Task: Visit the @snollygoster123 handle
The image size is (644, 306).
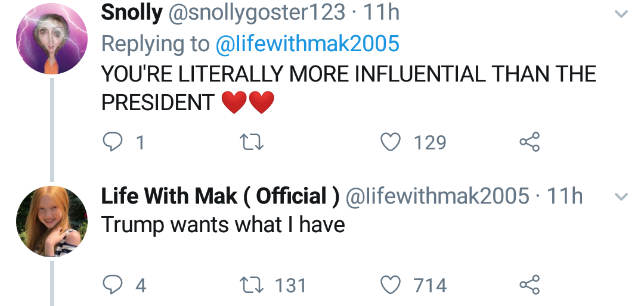Action: tap(257, 13)
